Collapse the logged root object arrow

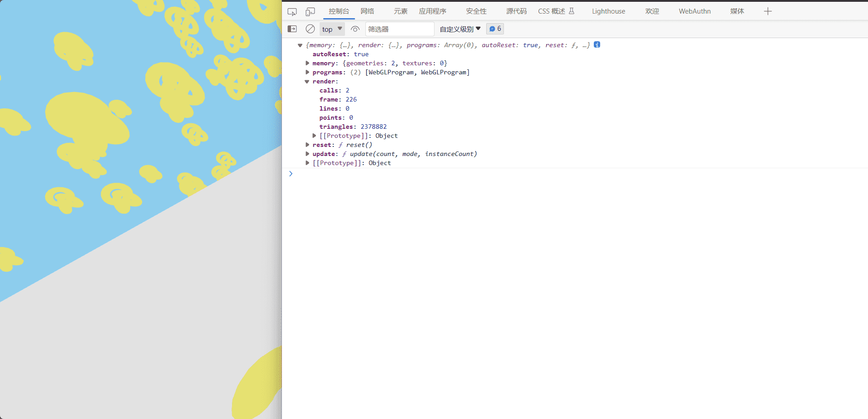pyautogui.click(x=300, y=45)
